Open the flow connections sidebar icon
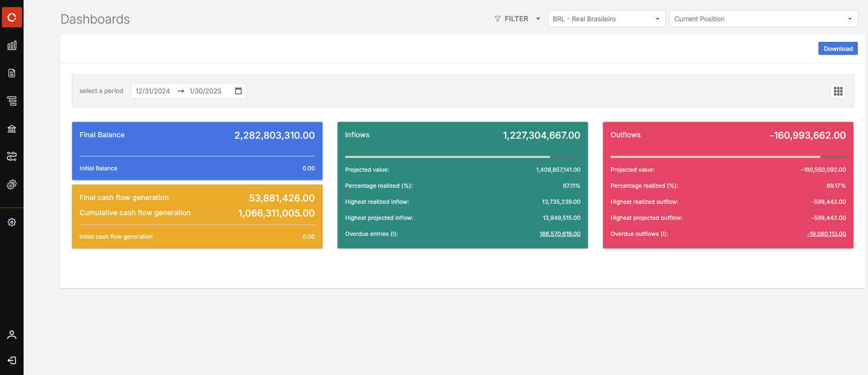 coord(12,157)
